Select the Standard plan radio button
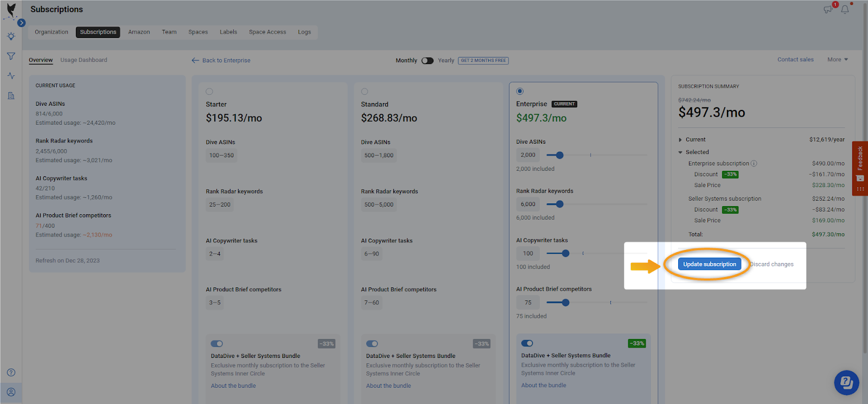This screenshot has height=404, width=868. click(365, 92)
